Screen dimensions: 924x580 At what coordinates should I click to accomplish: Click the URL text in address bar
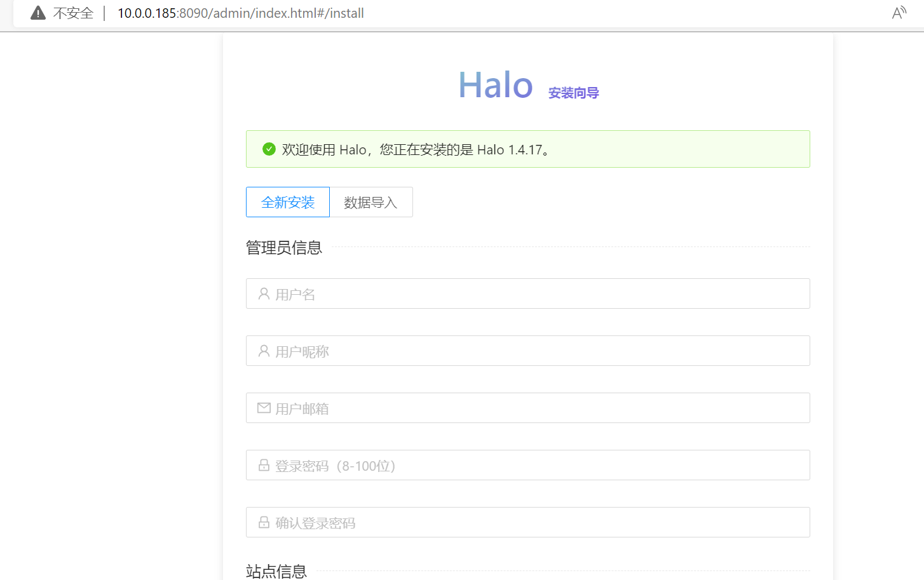point(241,13)
